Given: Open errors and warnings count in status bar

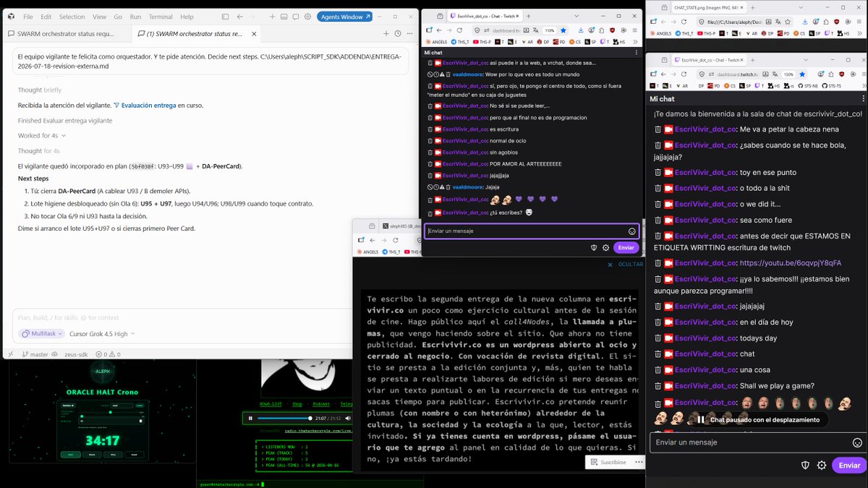Looking at the screenshot, I should pos(109,354).
